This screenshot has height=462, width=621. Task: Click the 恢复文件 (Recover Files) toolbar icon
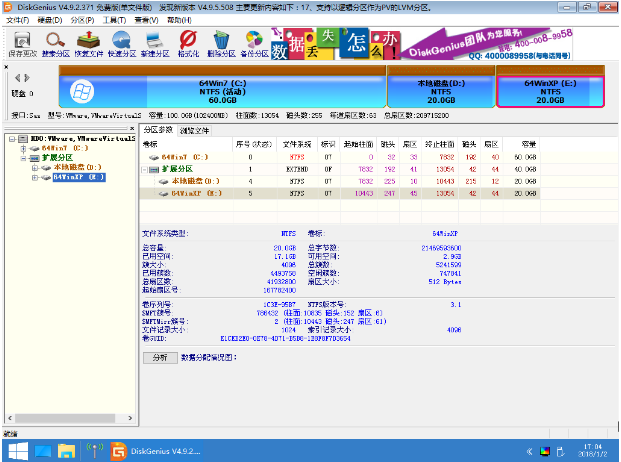click(x=90, y=43)
